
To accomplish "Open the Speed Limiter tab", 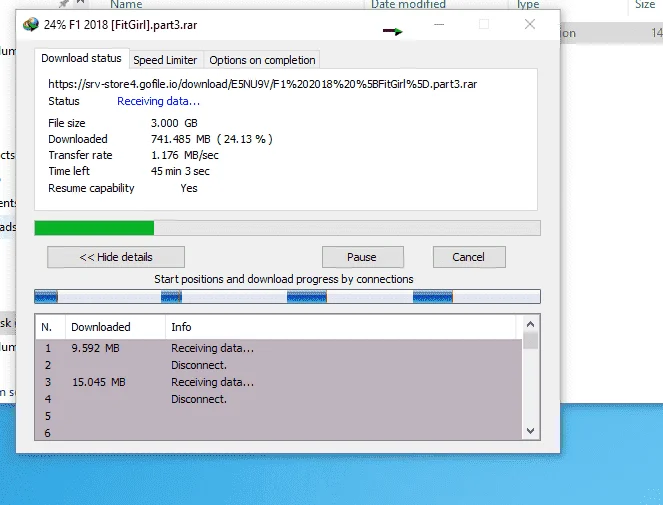I will pos(165,60).
